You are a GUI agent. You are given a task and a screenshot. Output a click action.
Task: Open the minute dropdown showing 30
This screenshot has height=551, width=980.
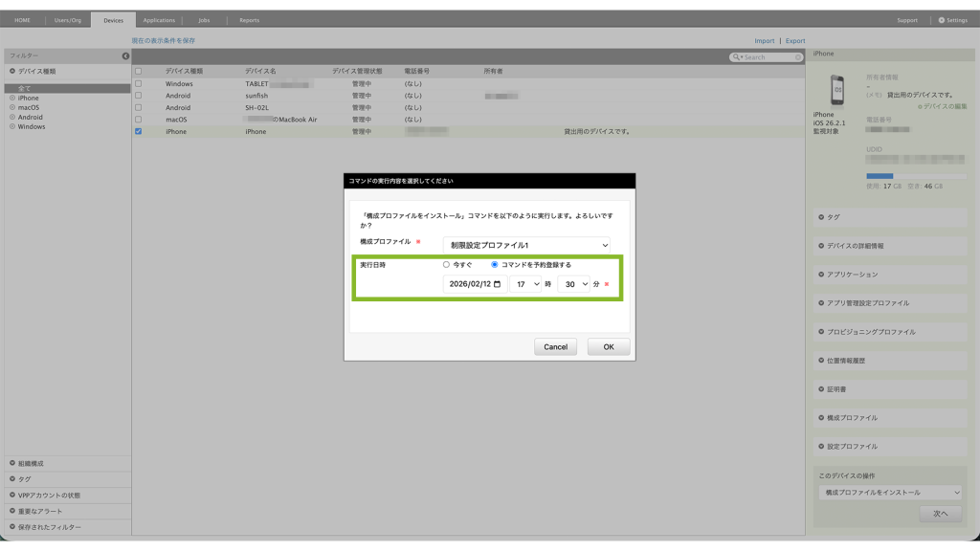tap(572, 284)
